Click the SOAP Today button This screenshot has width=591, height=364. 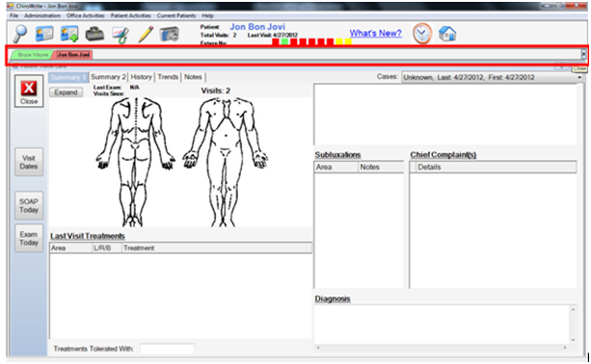29,205
